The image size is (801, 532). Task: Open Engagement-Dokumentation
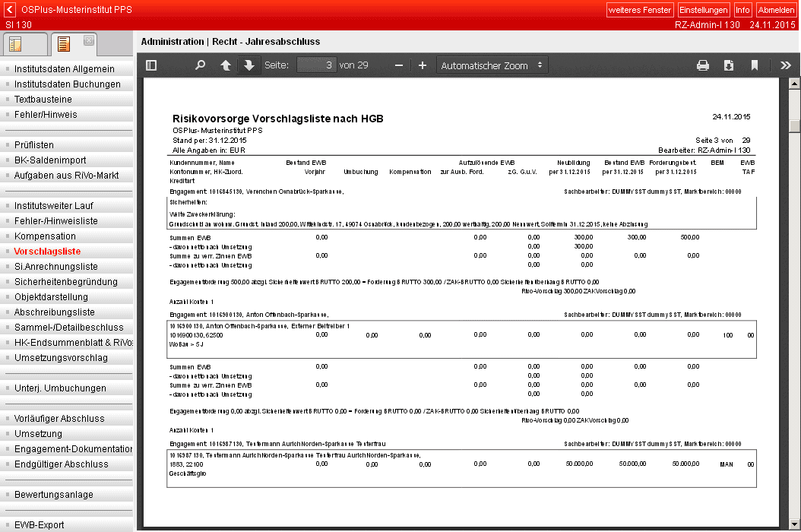[66, 449]
